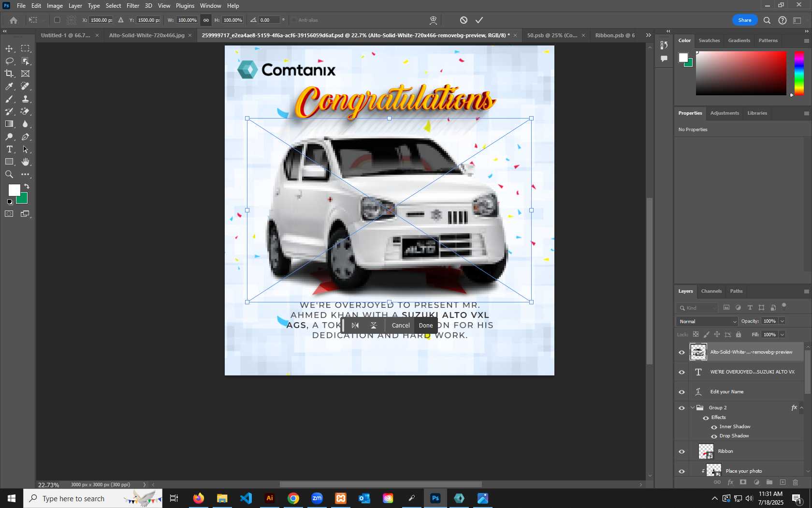Open the Color panel menu

click(806, 41)
